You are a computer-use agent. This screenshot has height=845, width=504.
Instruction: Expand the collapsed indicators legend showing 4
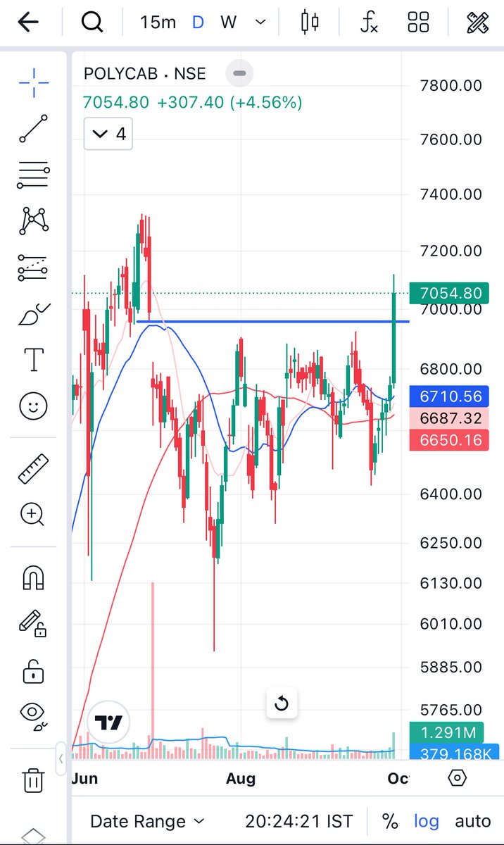pyautogui.click(x=108, y=134)
